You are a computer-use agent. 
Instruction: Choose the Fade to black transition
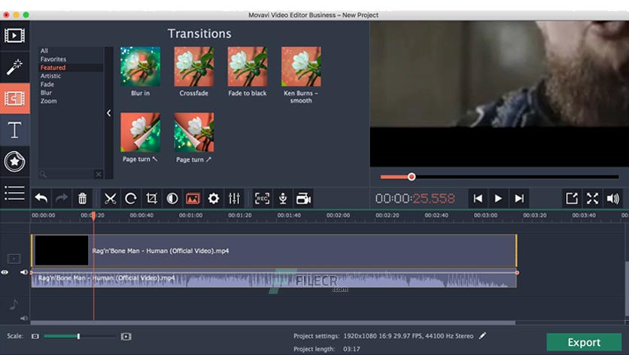248,66
